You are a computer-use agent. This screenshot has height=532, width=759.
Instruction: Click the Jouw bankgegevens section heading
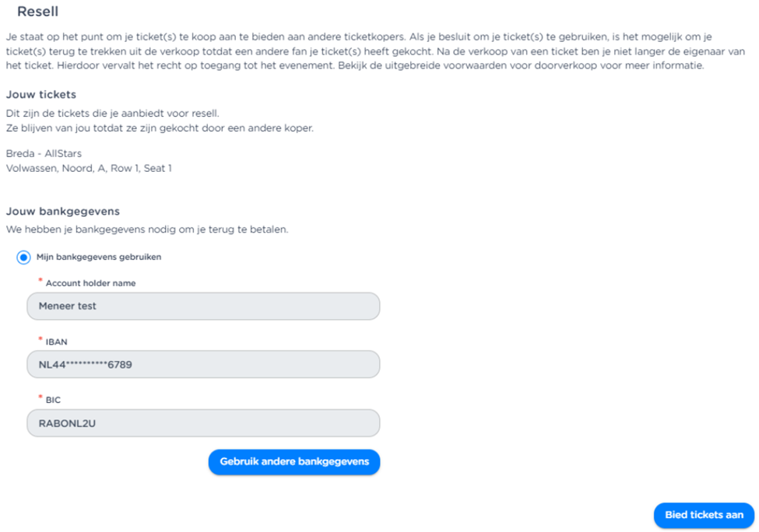pyautogui.click(x=62, y=212)
